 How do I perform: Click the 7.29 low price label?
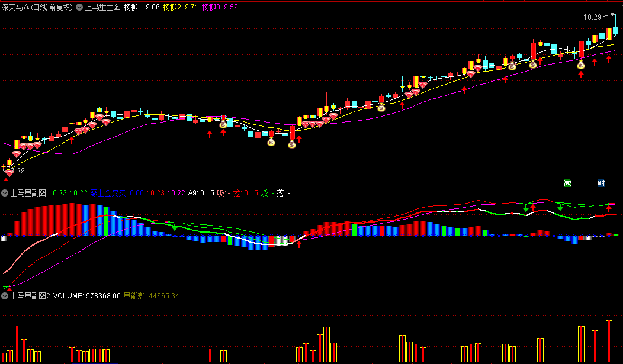(x=18, y=170)
